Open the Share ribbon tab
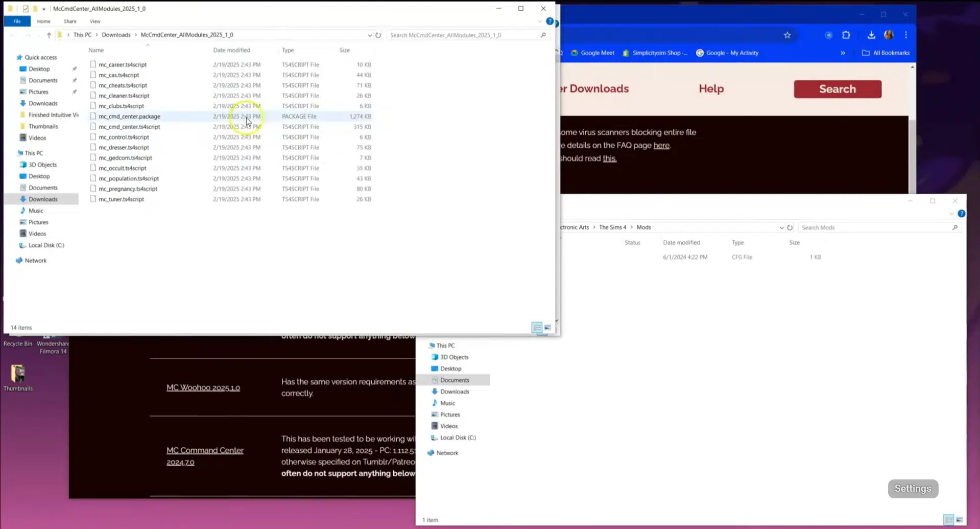Viewport: 980px width, 529px height. click(70, 21)
